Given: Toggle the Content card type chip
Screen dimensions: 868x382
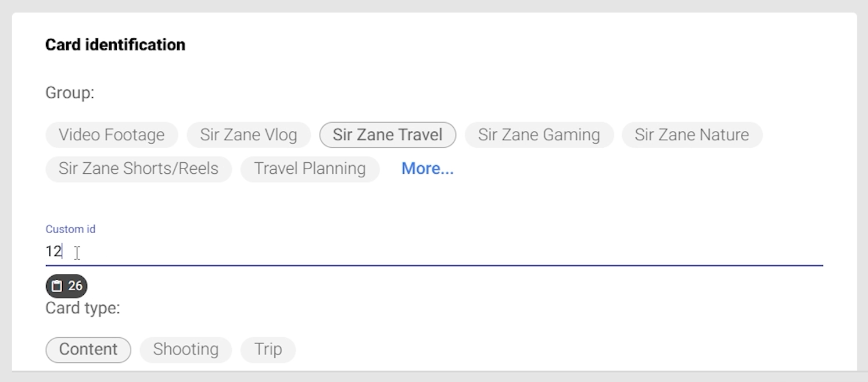Looking at the screenshot, I should click(x=88, y=349).
